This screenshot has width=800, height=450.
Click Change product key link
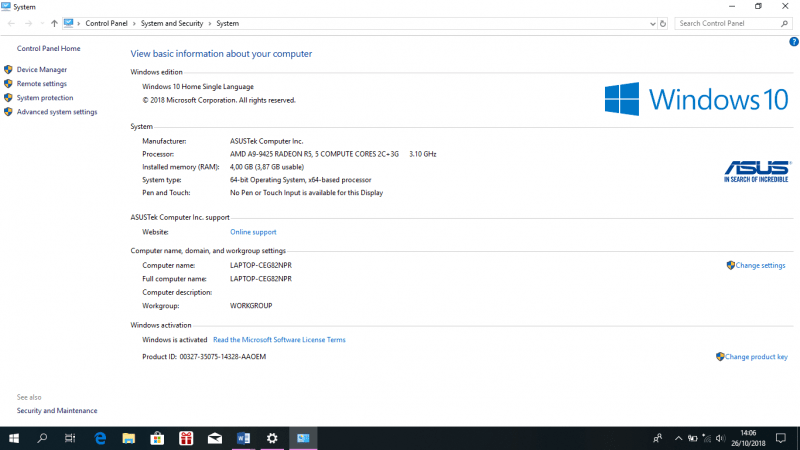[x=756, y=357]
